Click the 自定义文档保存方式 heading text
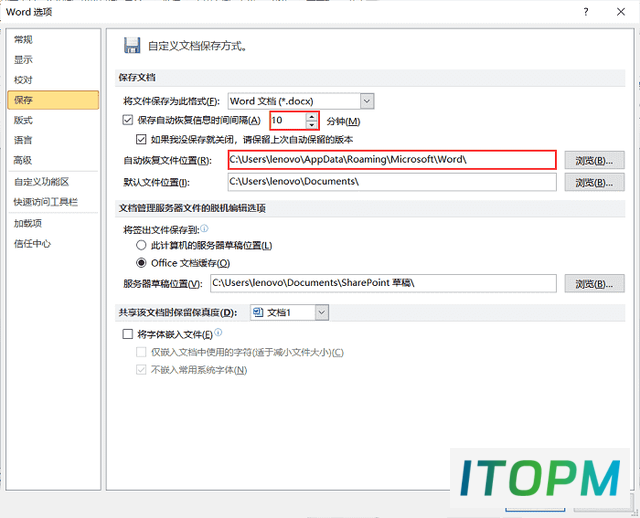640x518 pixels. [197, 46]
